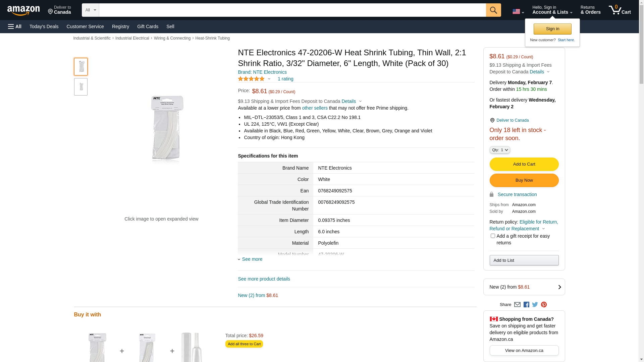
Task: Go to Customer Service
Action: (x=85, y=26)
